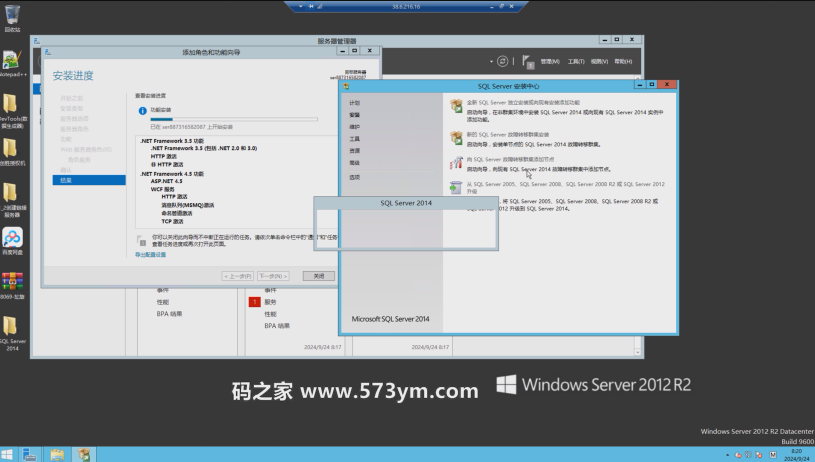Click the 确认 step in wizard sidebar

click(66, 170)
